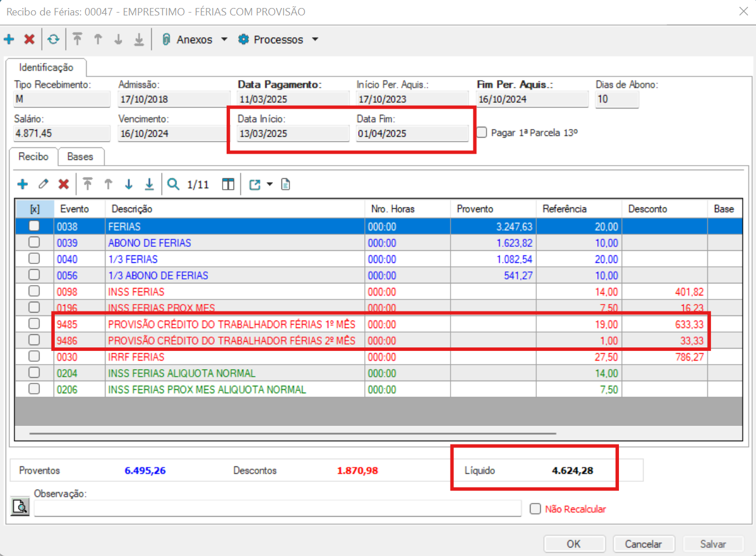
Task: Tick checkbox for event 0098 INSS FERIAS
Action: [x=34, y=291]
